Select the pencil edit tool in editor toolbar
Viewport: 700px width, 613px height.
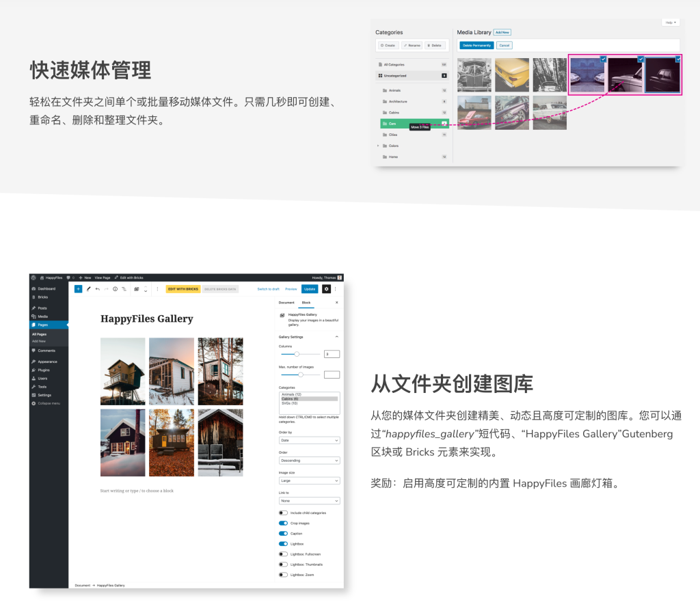coord(88,289)
